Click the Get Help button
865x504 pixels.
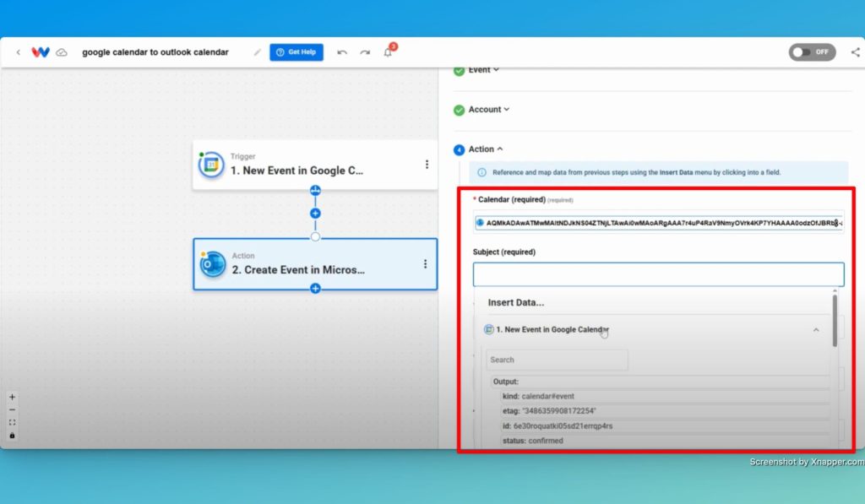click(x=296, y=51)
